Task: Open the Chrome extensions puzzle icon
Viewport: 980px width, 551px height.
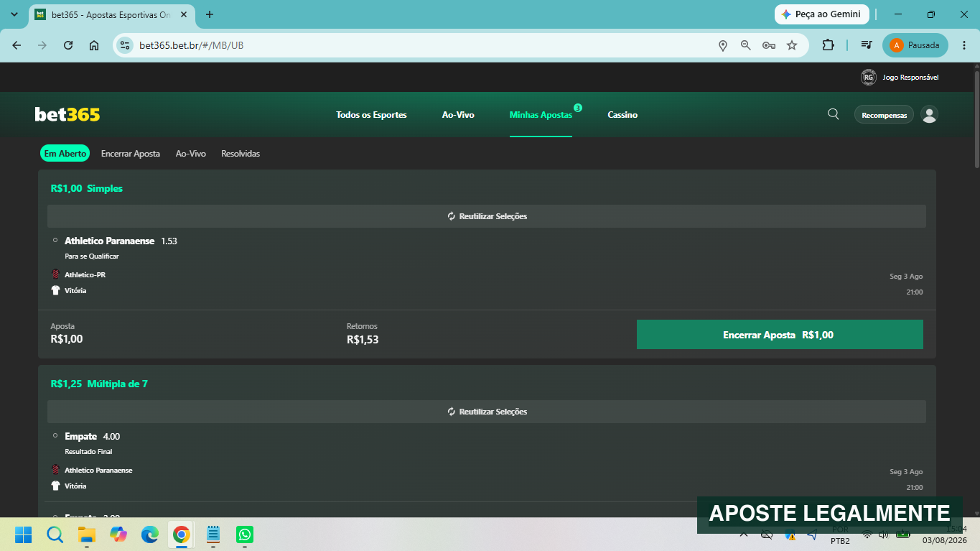Action: coord(828,45)
